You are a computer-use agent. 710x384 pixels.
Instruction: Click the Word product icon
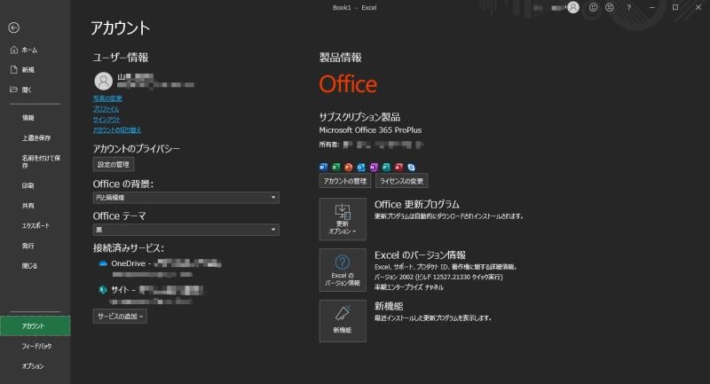[x=323, y=167]
